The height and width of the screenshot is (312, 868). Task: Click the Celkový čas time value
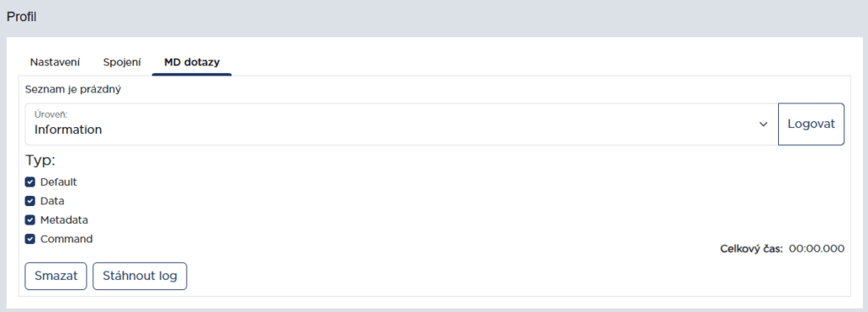point(816,249)
